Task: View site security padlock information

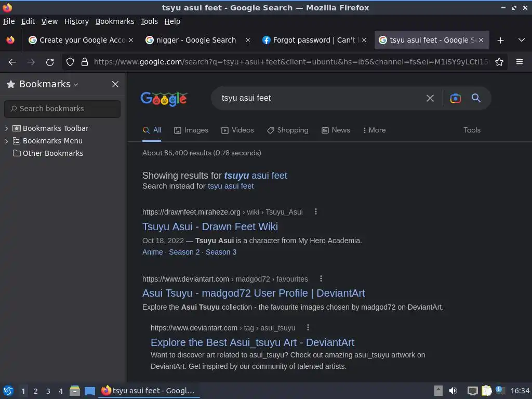Action: point(85,62)
